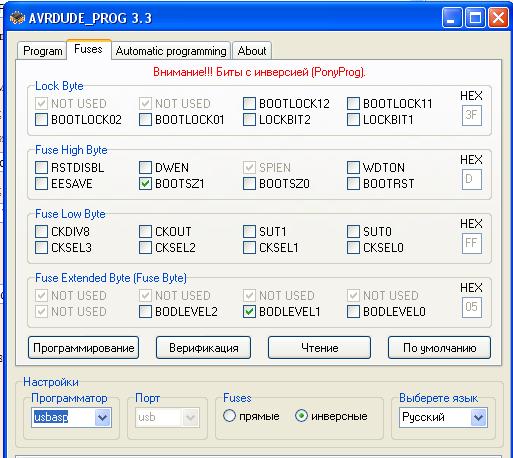Click the Чтение button to read fuses
513x458 pixels.
pyautogui.click(x=319, y=348)
